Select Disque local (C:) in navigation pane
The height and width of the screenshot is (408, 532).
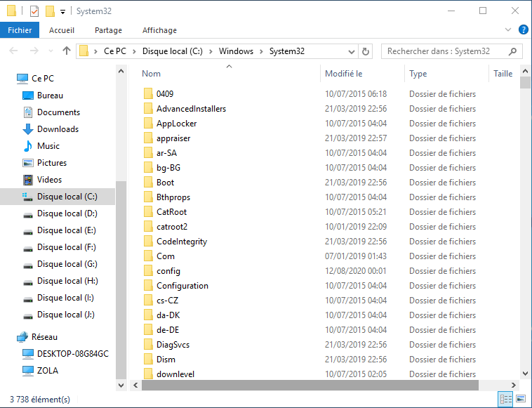click(x=58, y=197)
